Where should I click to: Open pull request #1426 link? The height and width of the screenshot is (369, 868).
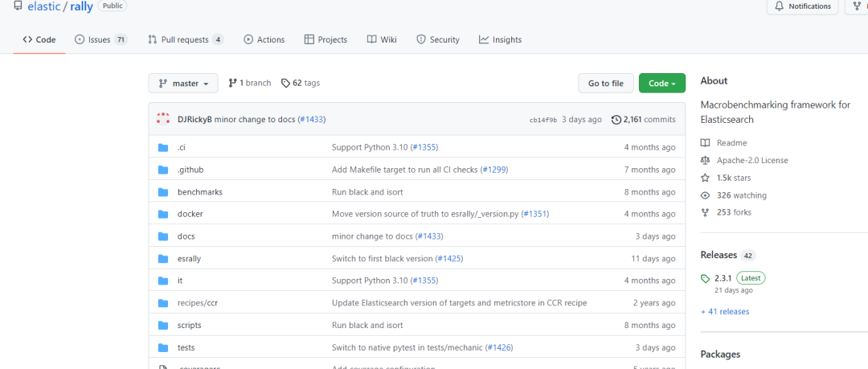click(499, 347)
